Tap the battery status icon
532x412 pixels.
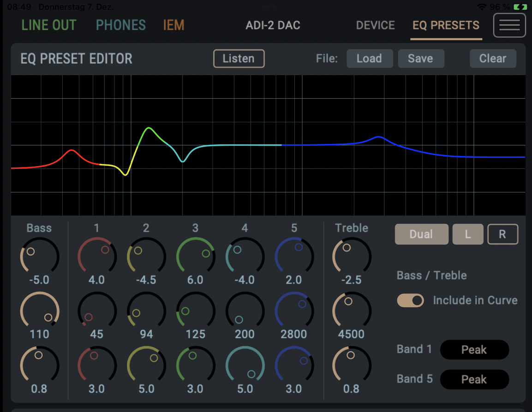point(520,7)
